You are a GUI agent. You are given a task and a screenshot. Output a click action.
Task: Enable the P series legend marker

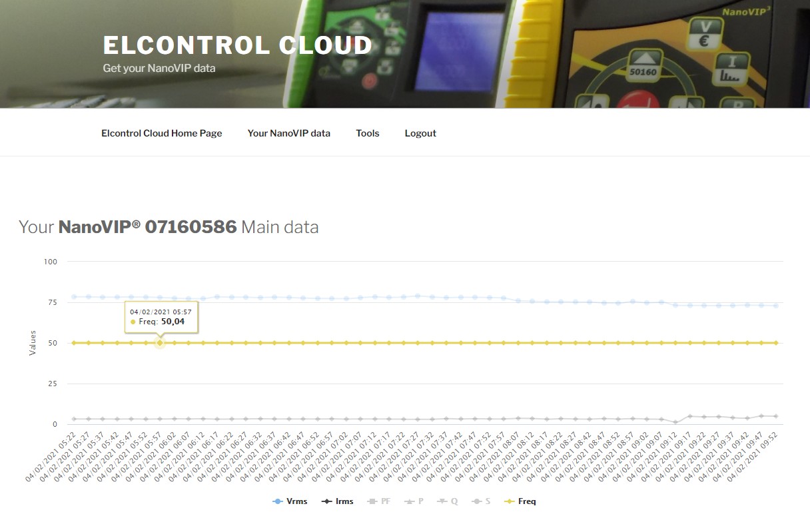coord(416,501)
